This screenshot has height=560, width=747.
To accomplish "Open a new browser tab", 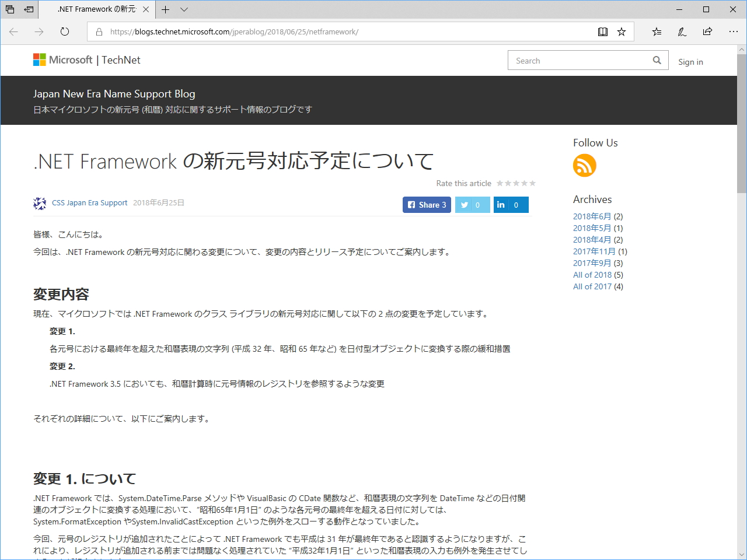I will click(164, 9).
